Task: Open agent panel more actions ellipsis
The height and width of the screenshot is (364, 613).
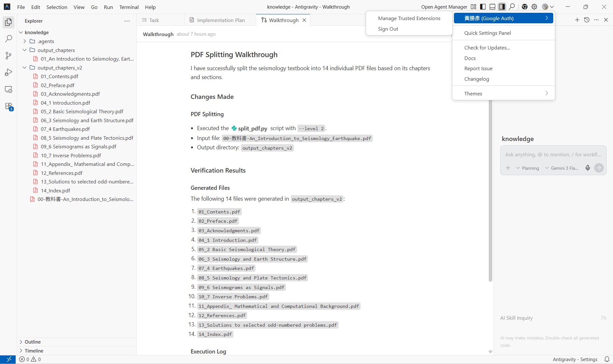Action: [x=596, y=20]
